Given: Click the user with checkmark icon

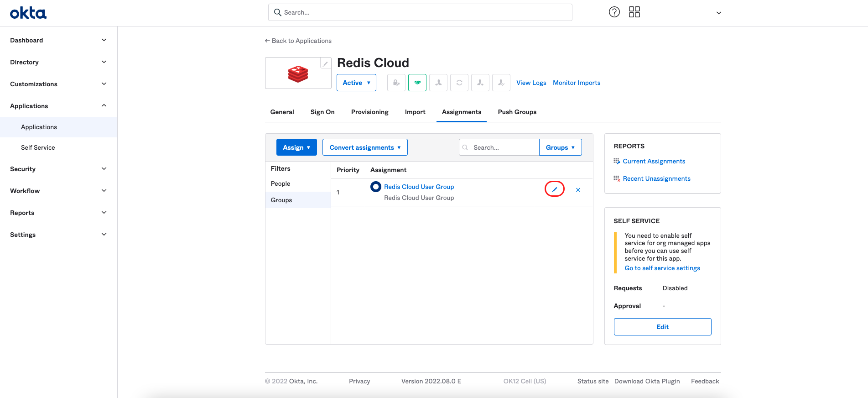Looking at the screenshot, I should click(501, 83).
